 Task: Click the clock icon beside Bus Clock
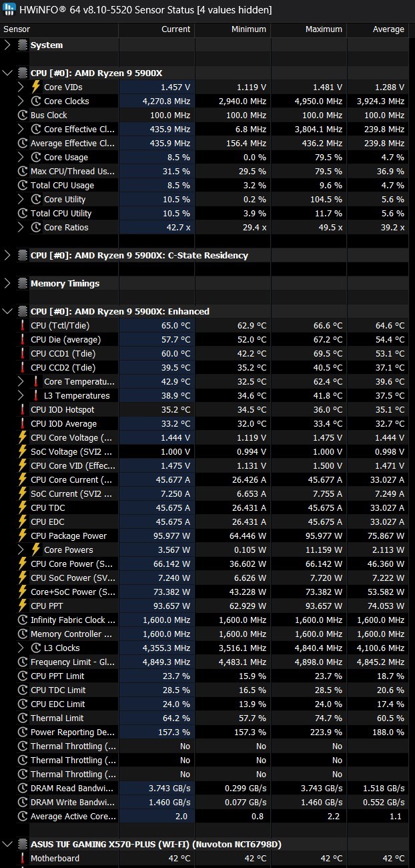click(x=23, y=116)
